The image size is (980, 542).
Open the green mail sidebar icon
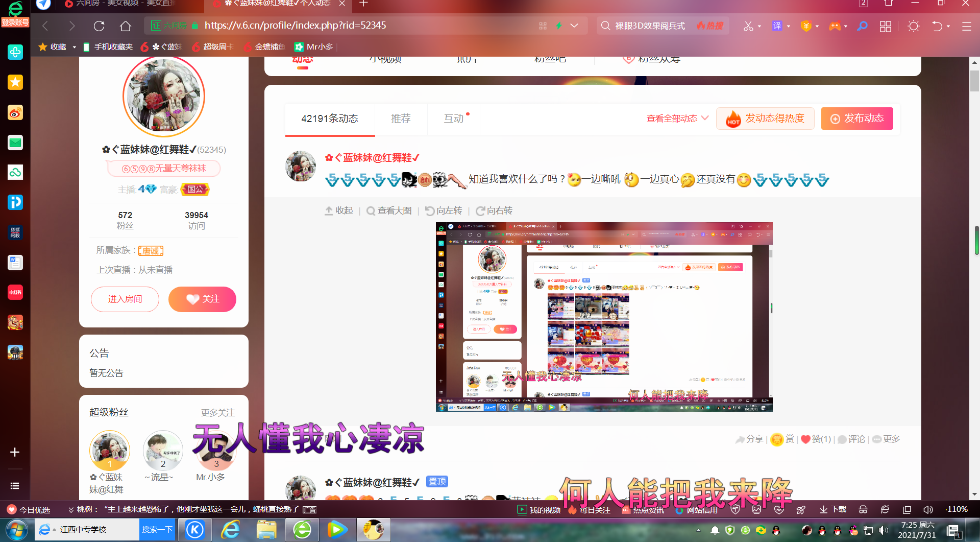tap(15, 143)
